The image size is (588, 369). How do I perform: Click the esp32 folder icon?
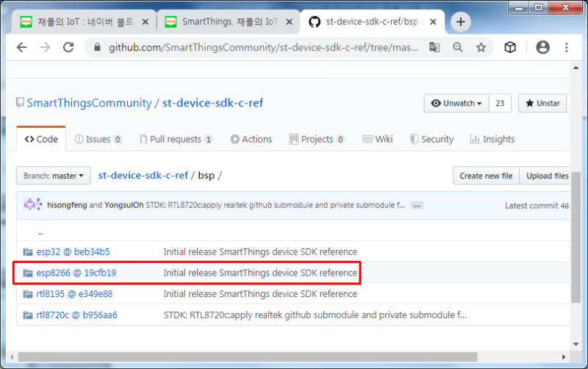click(28, 251)
